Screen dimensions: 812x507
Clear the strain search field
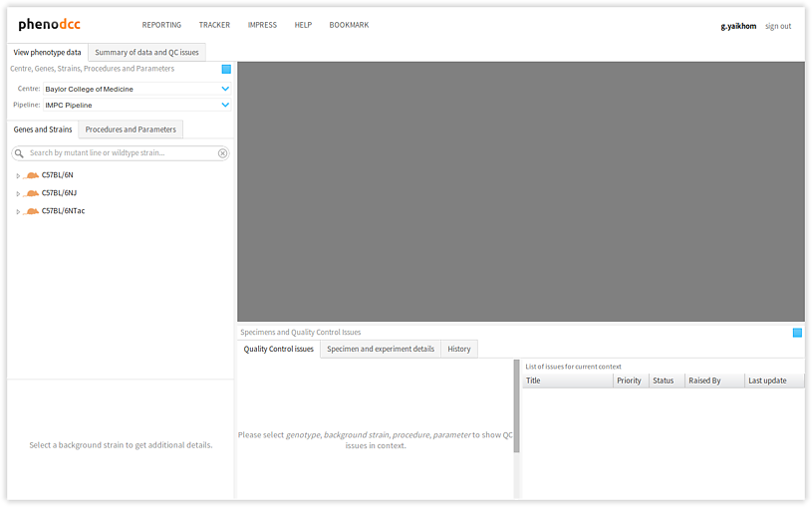coord(222,153)
